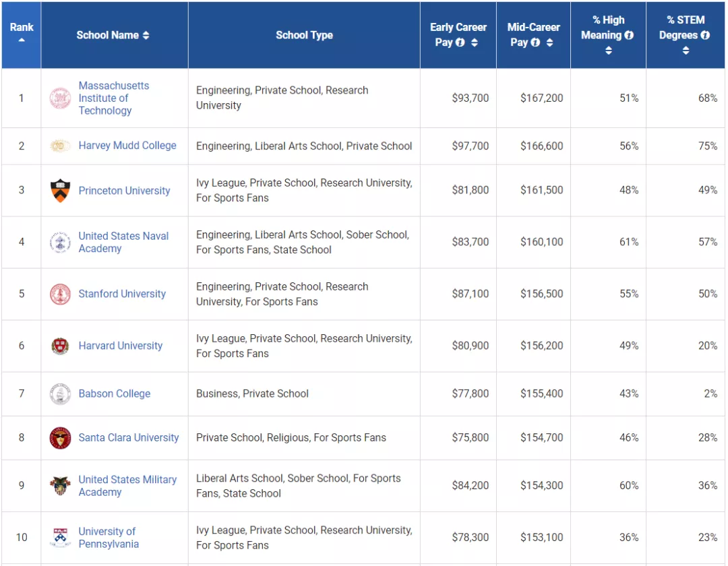Open the Harvard University link
The height and width of the screenshot is (566, 728).
click(120, 346)
